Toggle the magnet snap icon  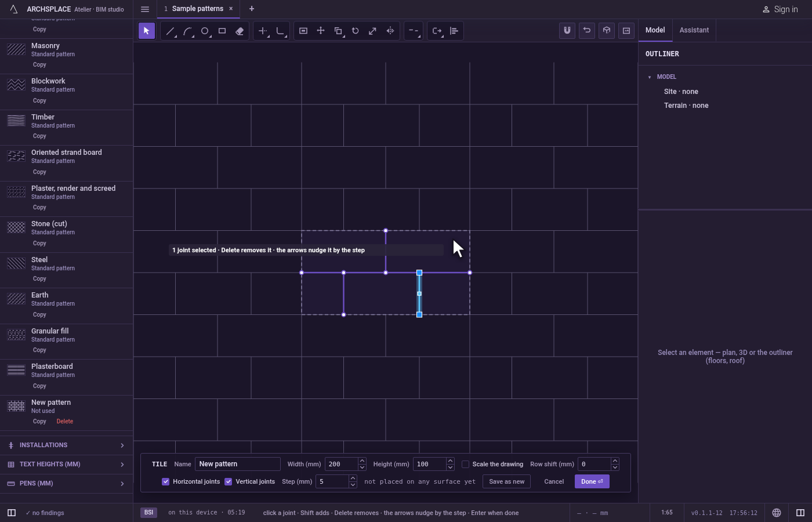pyautogui.click(x=567, y=31)
